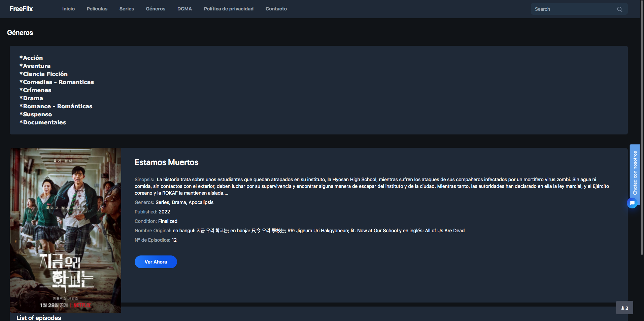644x321 pixels.
Task: Select the Suspenso genre
Action: click(x=36, y=114)
